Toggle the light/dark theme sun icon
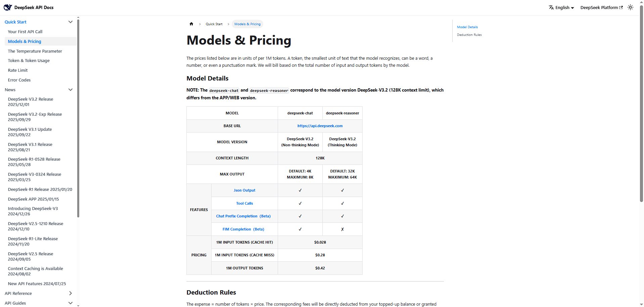 coord(630,7)
